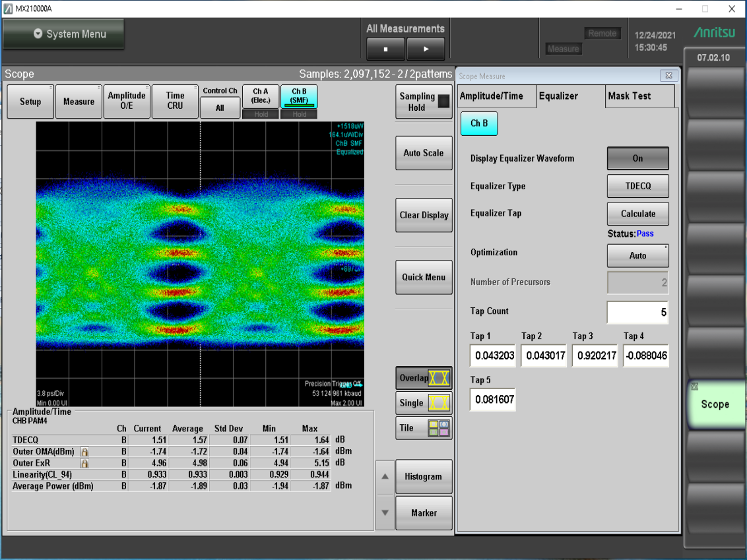Viewport: 747px width, 560px height.
Task: Toggle the Sampling Hold button
Action: [424, 102]
